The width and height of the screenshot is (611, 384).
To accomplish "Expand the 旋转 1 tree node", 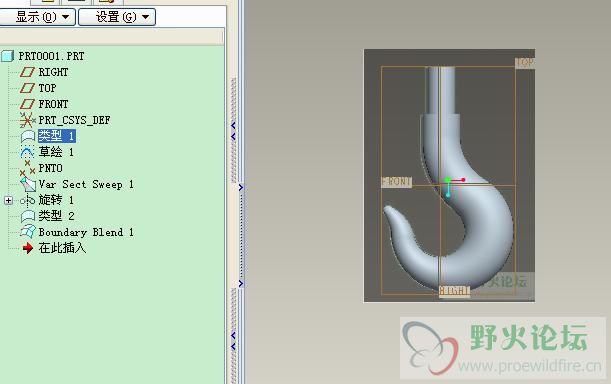I will pyautogui.click(x=9, y=200).
